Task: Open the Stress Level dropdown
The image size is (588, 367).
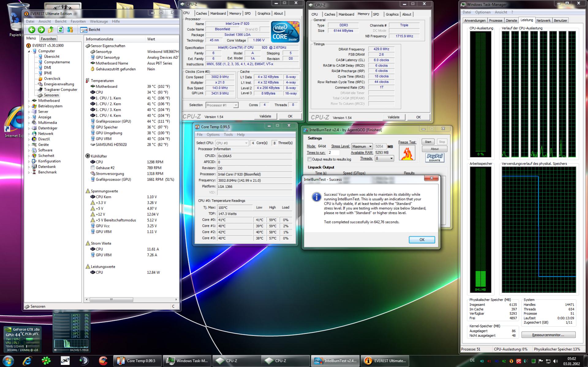Action: (x=362, y=147)
